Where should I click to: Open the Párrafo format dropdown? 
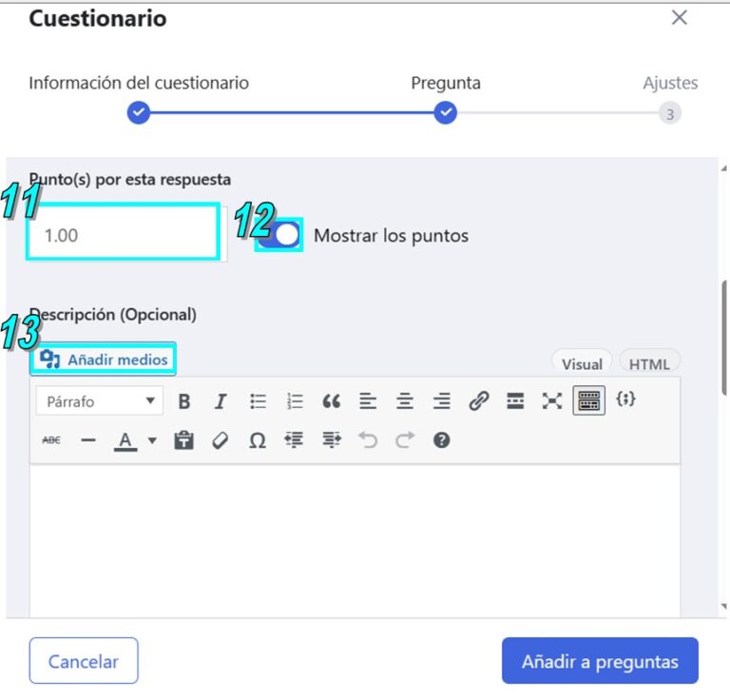(x=100, y=401)
